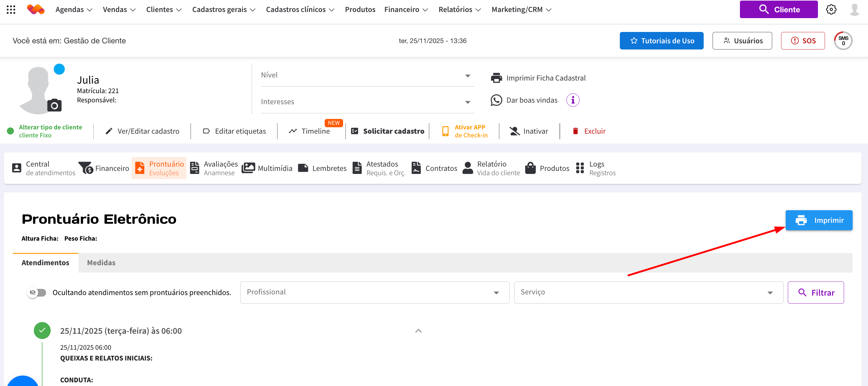Screen dimensions: 868x386
Task: Click the green Alterar tipo de cliente indicator
Action: pos(10,131)
